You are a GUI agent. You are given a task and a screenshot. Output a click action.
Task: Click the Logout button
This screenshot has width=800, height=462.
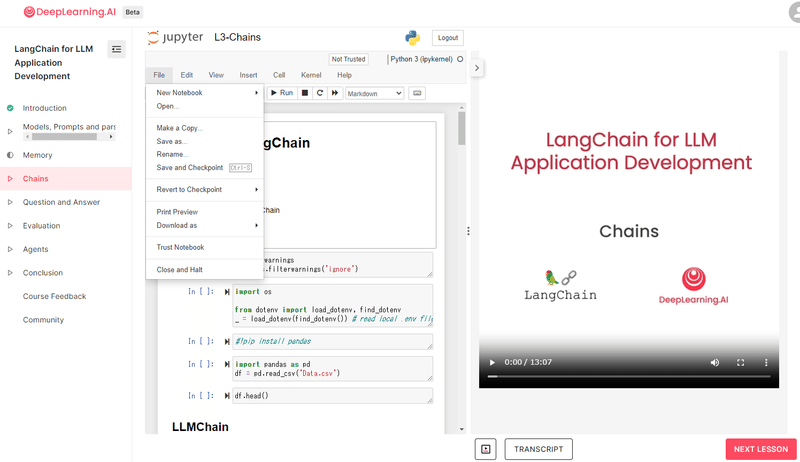448,38
